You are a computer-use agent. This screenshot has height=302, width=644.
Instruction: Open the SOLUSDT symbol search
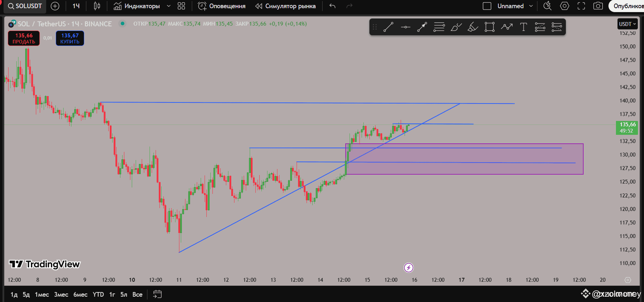(x=25, y=6)
